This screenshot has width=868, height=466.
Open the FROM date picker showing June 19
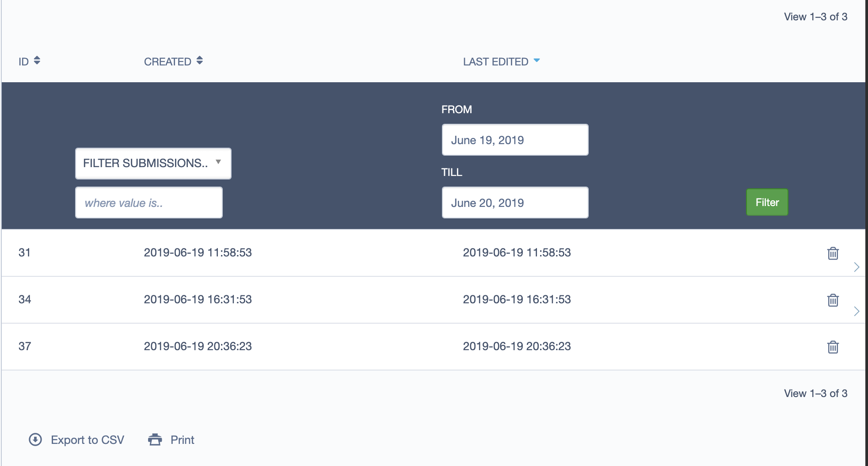point(515,140)
